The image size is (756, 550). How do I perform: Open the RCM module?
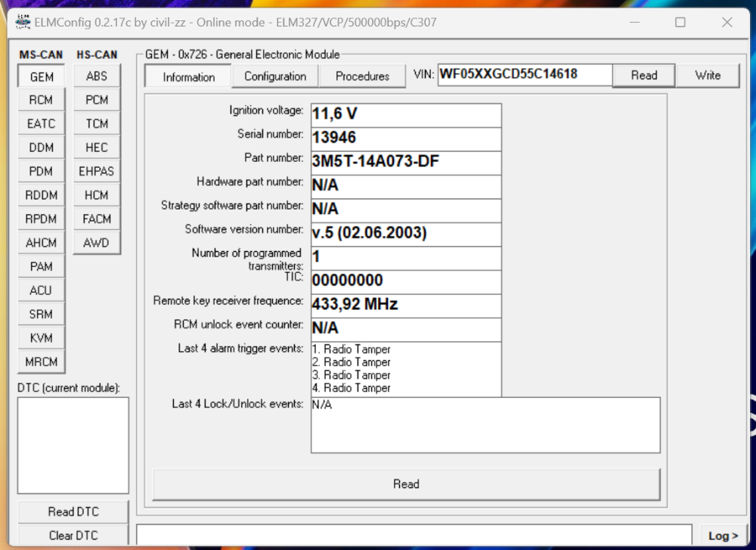(x=42, y=100)
